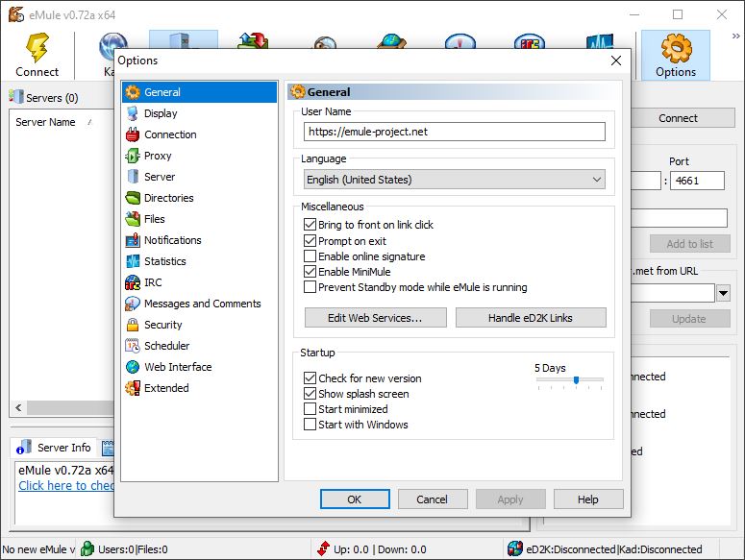
Task: Open the Options gear toolbar icon
Action: click(676, 48)
